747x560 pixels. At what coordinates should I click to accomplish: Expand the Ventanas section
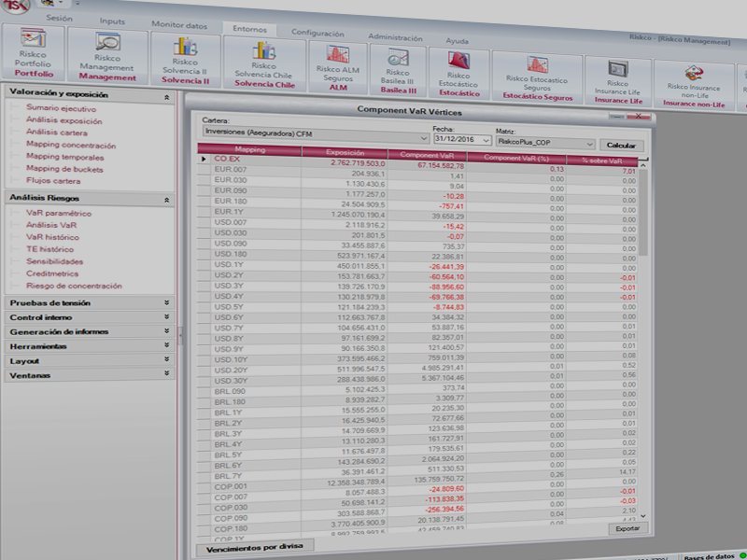[x=166, y=374]
